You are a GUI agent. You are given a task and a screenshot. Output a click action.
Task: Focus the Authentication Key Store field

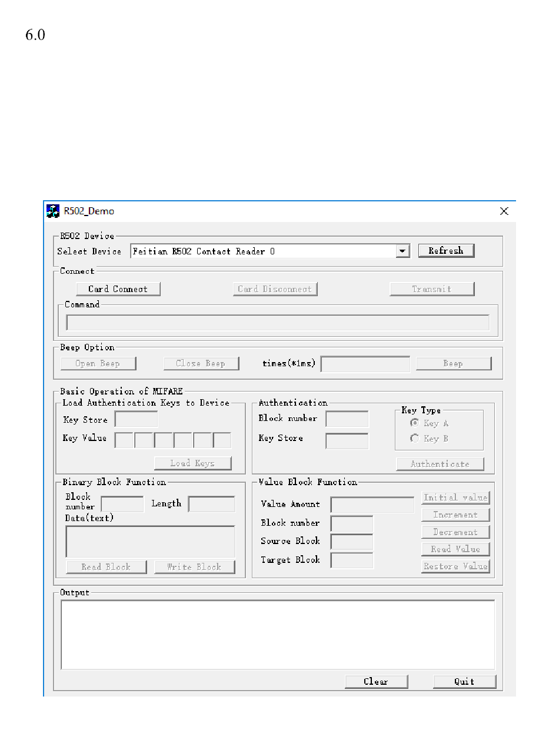tap(347, 441)
